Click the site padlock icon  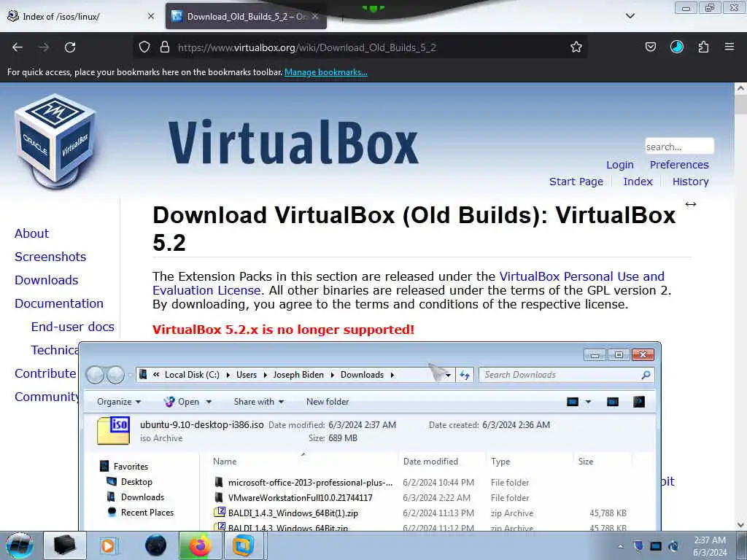coord(165,47)
